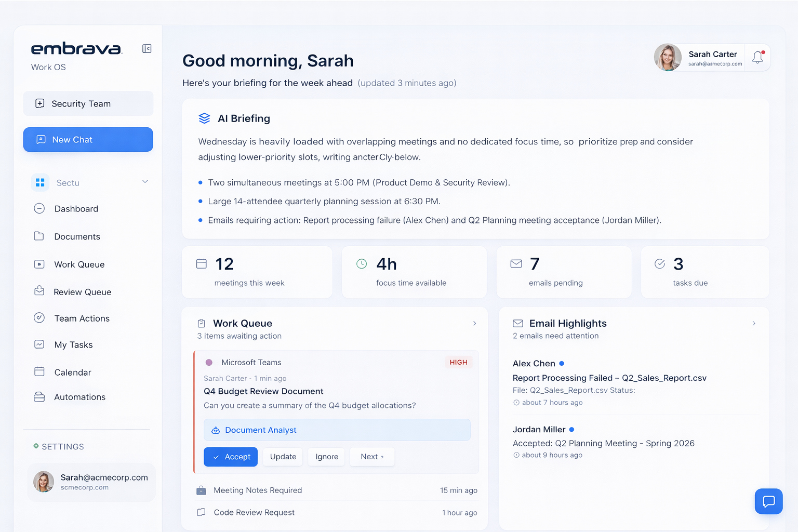Click the Dashboard circle icon

(x=39, y=208)
